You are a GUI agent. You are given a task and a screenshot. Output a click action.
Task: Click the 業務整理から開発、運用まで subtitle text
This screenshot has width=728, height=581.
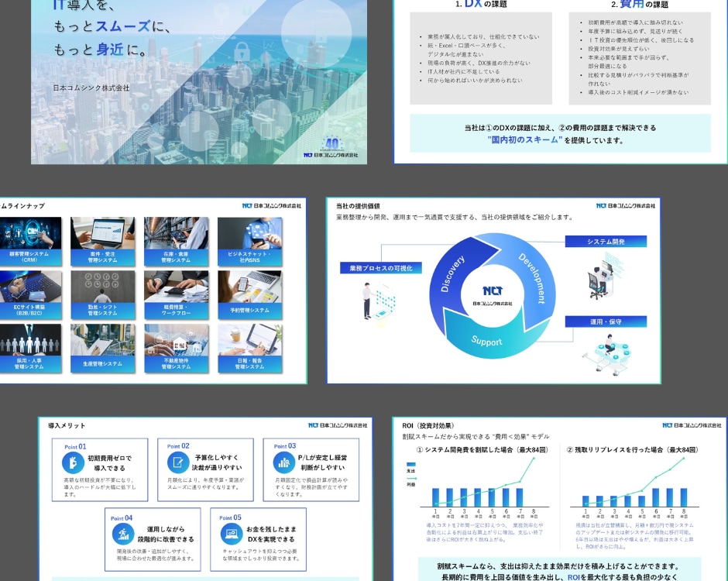(x=454, y=217)
